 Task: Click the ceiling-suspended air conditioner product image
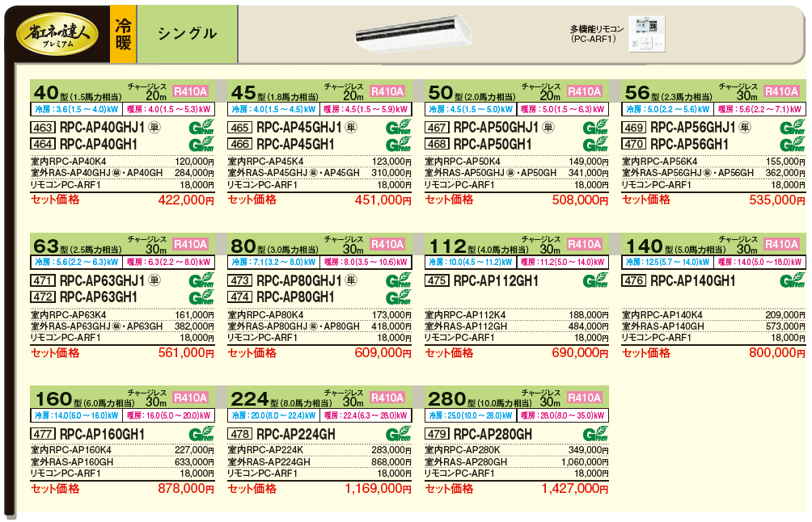[x=413, y=34]
